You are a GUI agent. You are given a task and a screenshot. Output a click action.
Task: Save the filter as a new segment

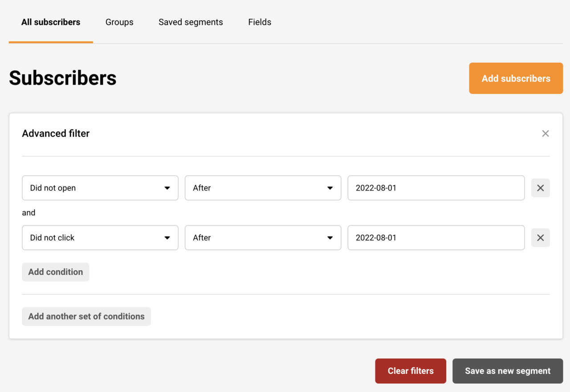click(507, 371)
